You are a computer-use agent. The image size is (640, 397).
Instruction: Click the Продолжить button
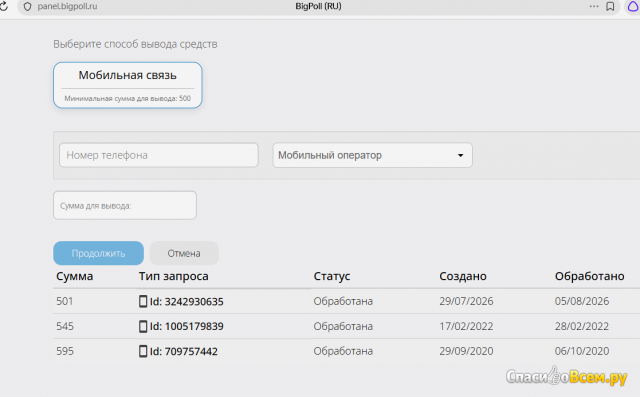point(98,253)
